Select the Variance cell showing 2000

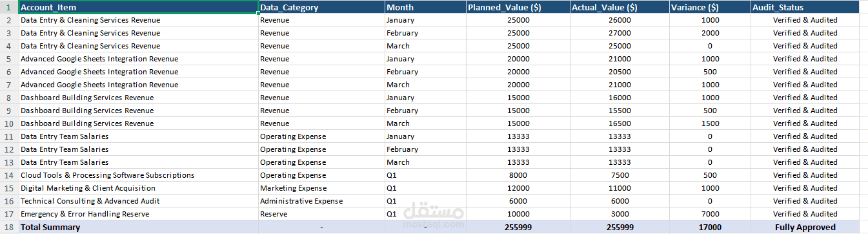[710, 33]
